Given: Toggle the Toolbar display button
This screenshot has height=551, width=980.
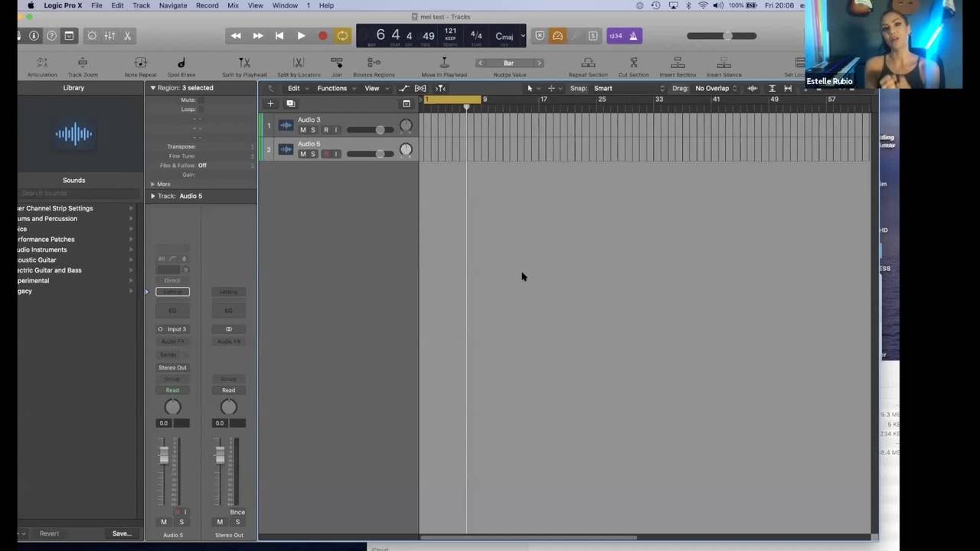Looking at the screenshot, I should tap(69, 36).
